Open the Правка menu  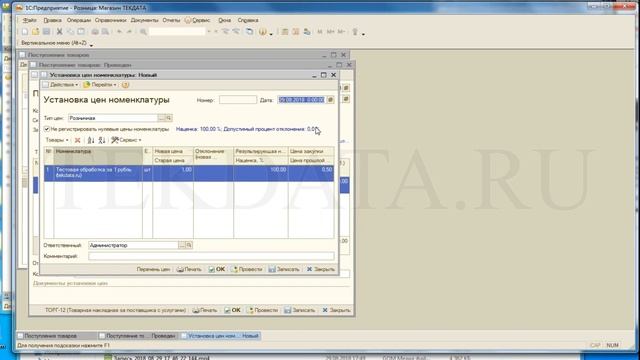pyautogui.click(x=52, y=20)
